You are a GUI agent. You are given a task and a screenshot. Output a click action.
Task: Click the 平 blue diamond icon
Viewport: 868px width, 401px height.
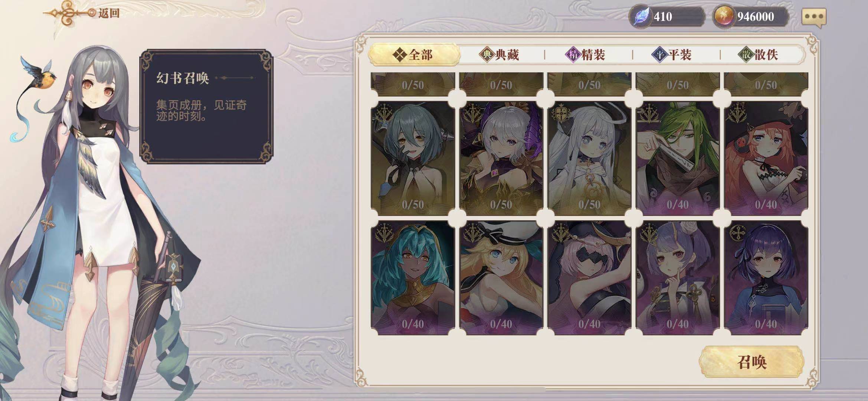659,55
